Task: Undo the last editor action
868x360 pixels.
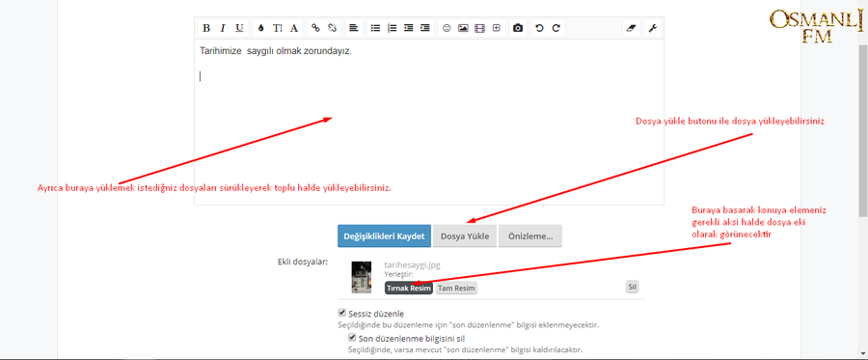Action: pyautogui.click(x=539, y=28)
